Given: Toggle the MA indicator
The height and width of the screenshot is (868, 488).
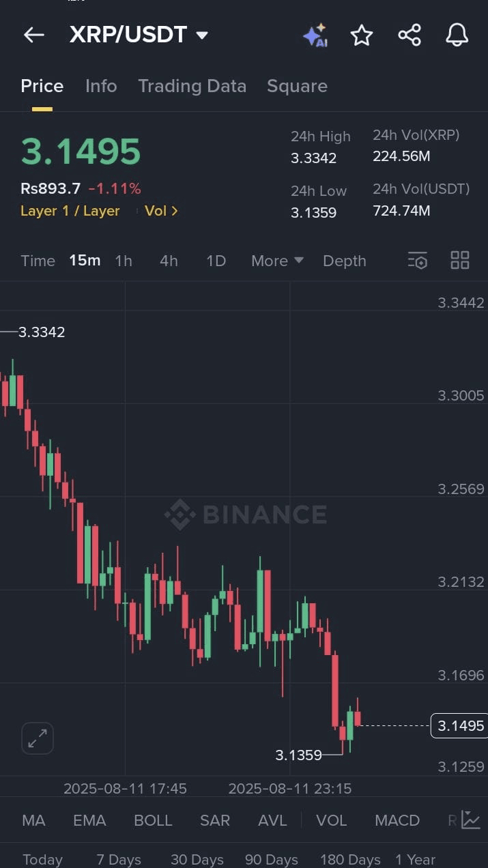Looking at the screenshot, I should click(33, 820).
